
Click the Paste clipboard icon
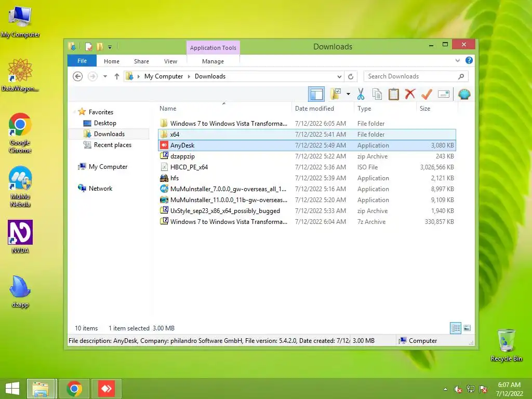pyautogui.click(x=394, y=94)
